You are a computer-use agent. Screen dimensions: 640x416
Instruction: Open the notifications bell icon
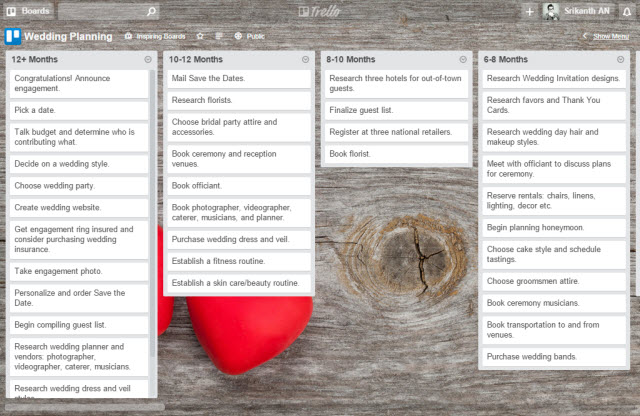click(627, 11)
